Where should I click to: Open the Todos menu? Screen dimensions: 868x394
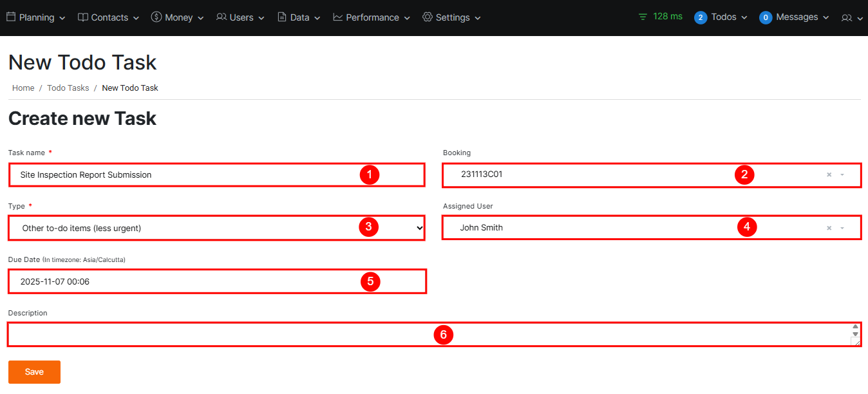pos(722,17)
